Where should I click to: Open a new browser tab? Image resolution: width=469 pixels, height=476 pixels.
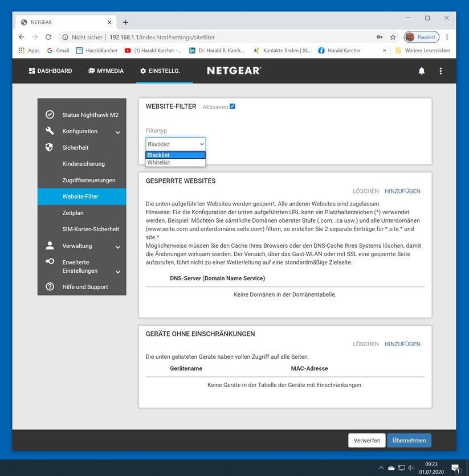(x=125, y=22)
